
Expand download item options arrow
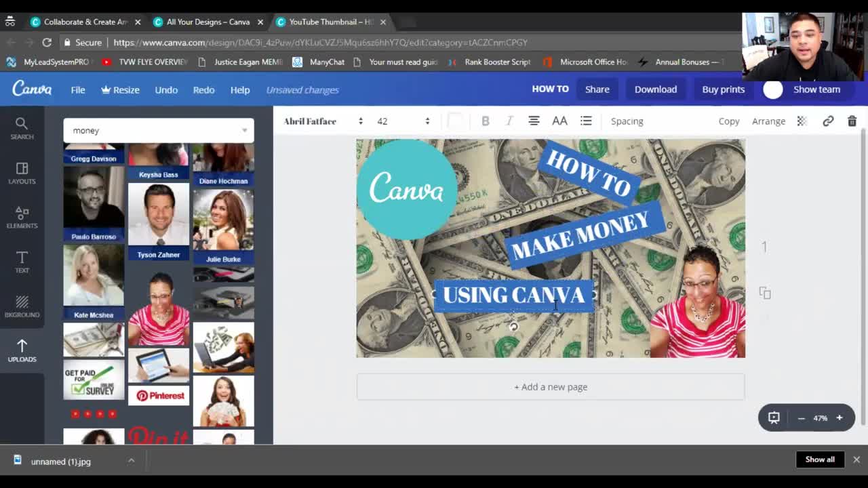click(131, 461)
